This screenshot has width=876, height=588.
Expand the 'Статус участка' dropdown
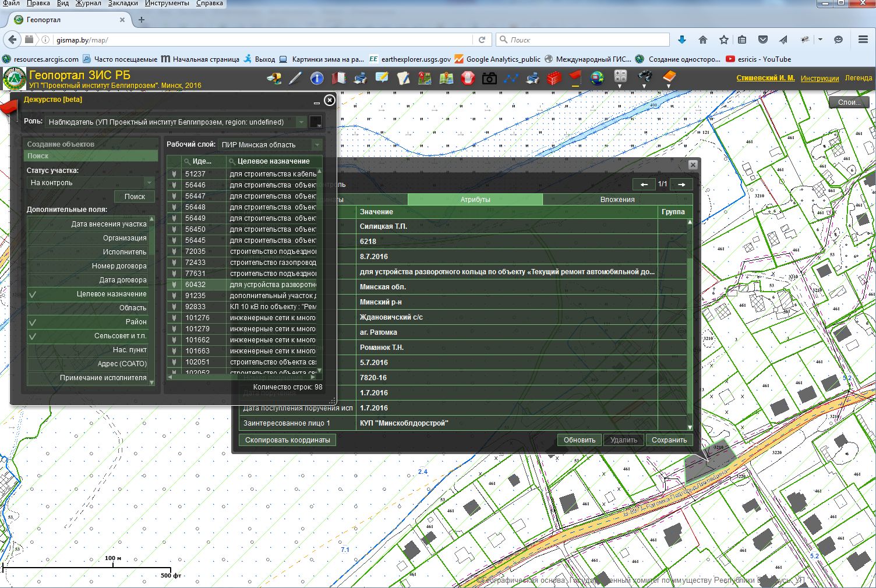click(149, 183)
